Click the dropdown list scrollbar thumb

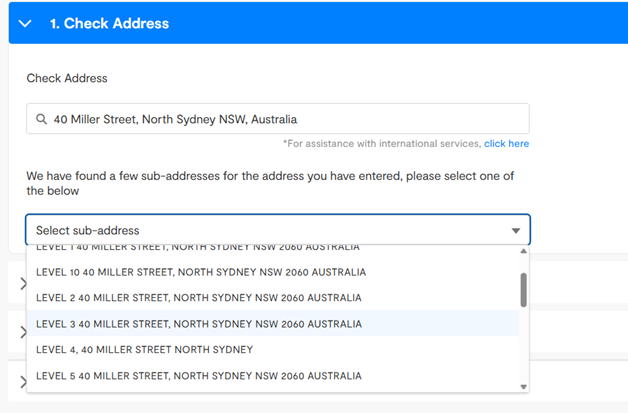point(523,290)
